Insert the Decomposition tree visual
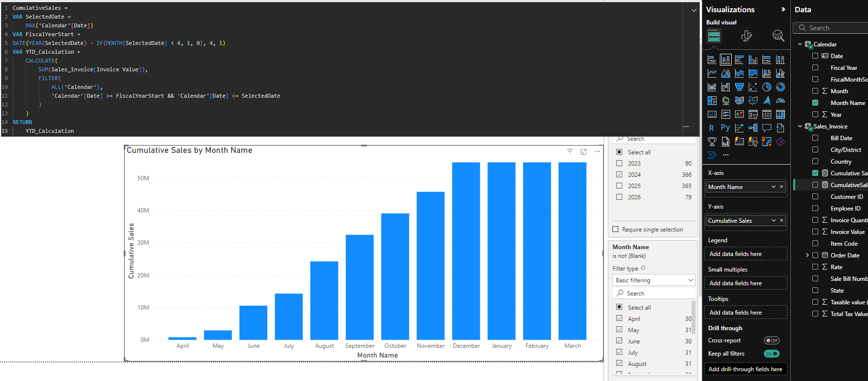Screen dimensions: 868x381 (x=753, y=128)
